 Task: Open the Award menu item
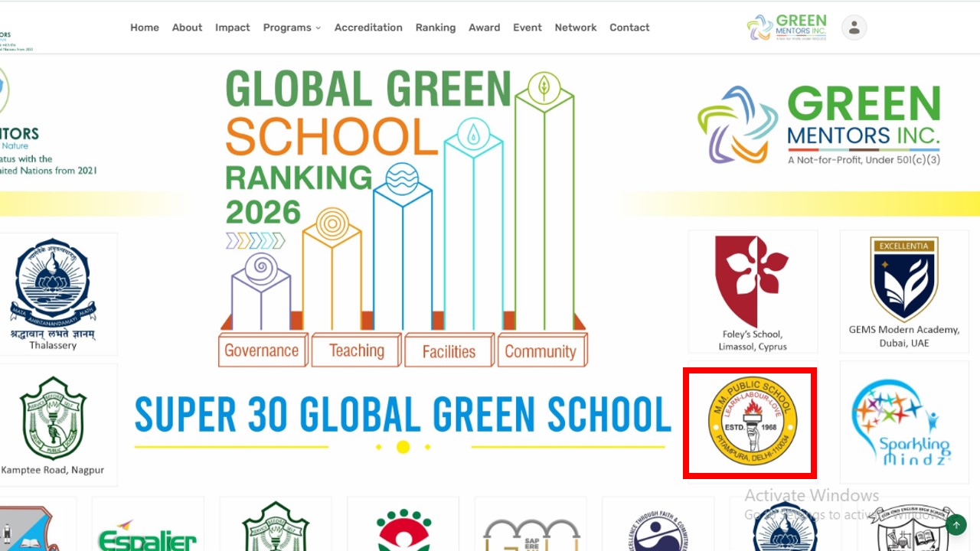tap(485, 28)
